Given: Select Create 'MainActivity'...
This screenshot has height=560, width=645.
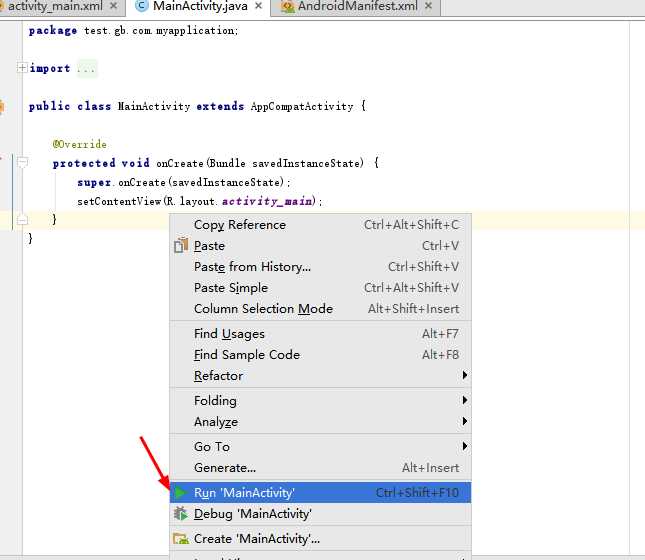Looking at the screenshot, I should pyautogui.click(x=320, y=539).
